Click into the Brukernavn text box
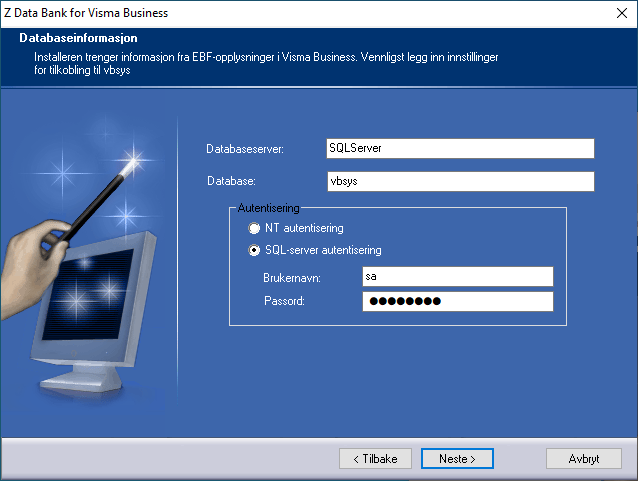Image resolution: width=638 pixels, height=481 pixels. (457, 277)
